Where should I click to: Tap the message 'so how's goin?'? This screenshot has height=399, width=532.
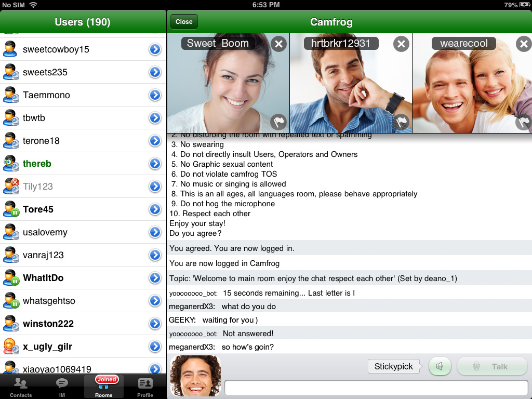tap(248, 347)
